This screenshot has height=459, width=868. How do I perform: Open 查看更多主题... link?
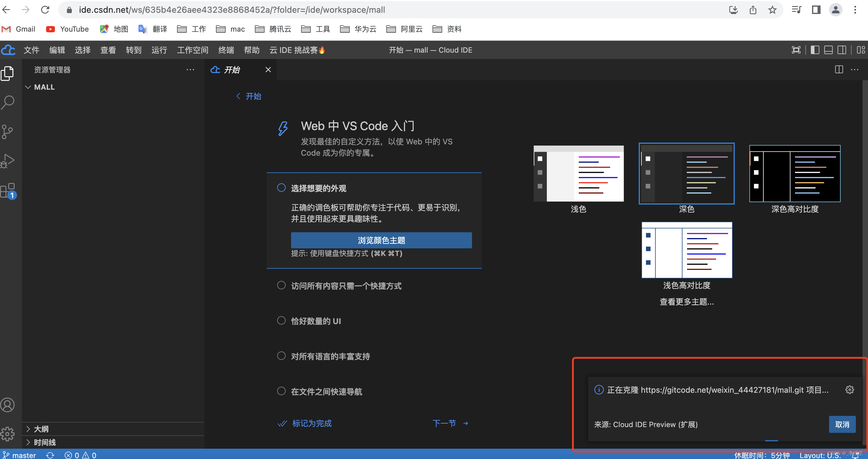pyautogui.click(x=687, y=302)
